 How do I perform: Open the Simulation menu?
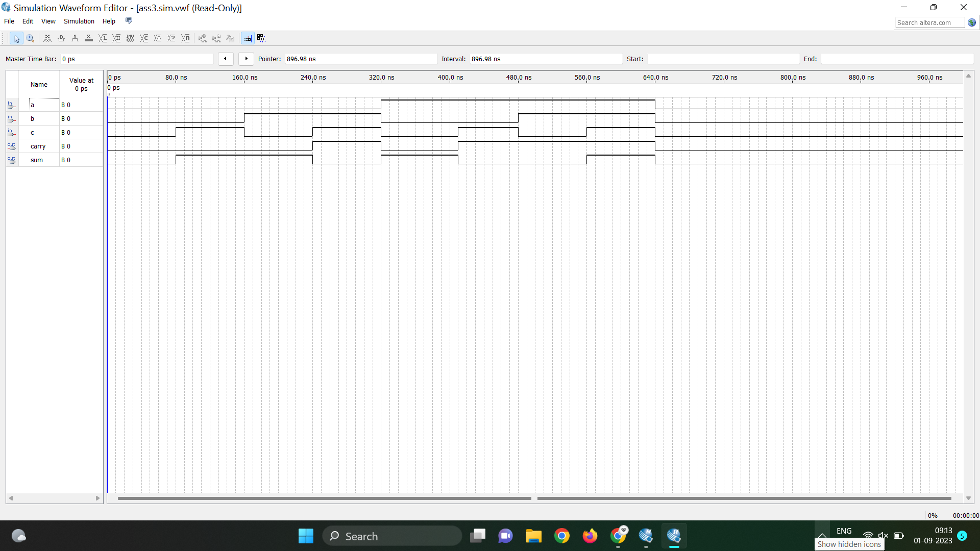click(79, 21)
